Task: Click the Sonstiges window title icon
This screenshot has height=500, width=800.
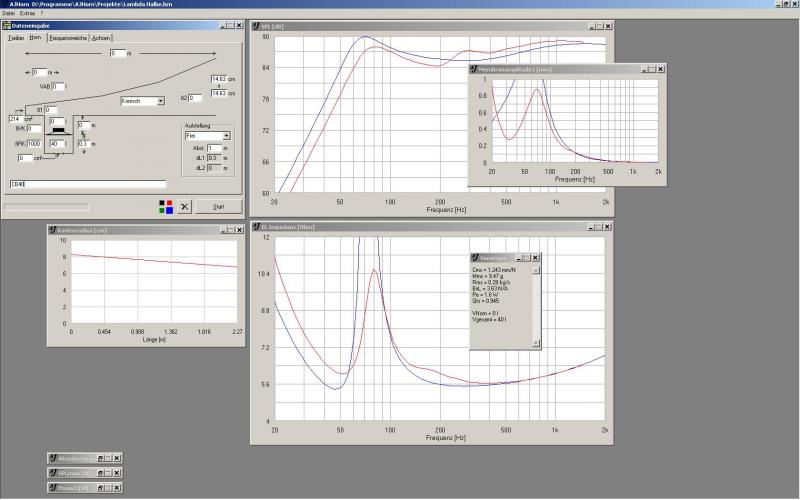Action: click(x=475, y=258)
